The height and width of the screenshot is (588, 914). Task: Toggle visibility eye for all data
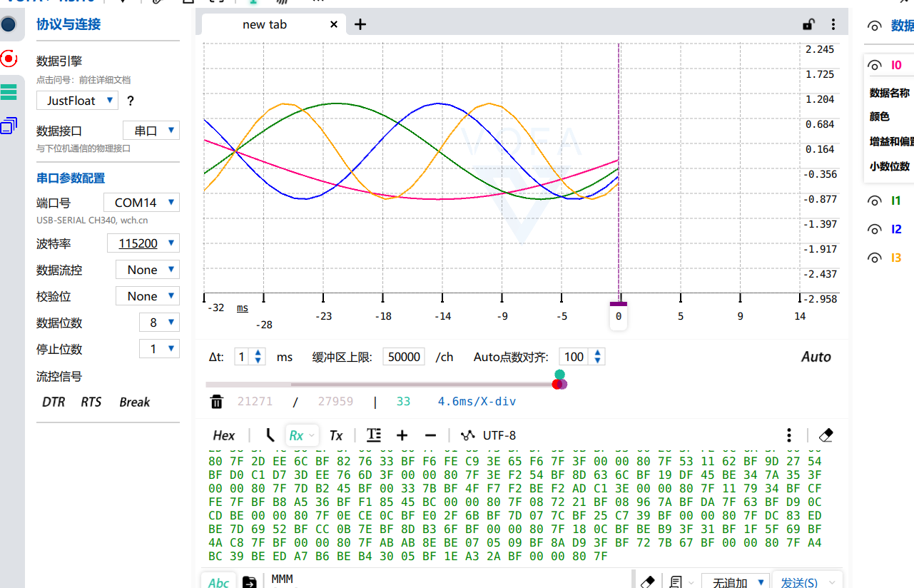(874, 26)
